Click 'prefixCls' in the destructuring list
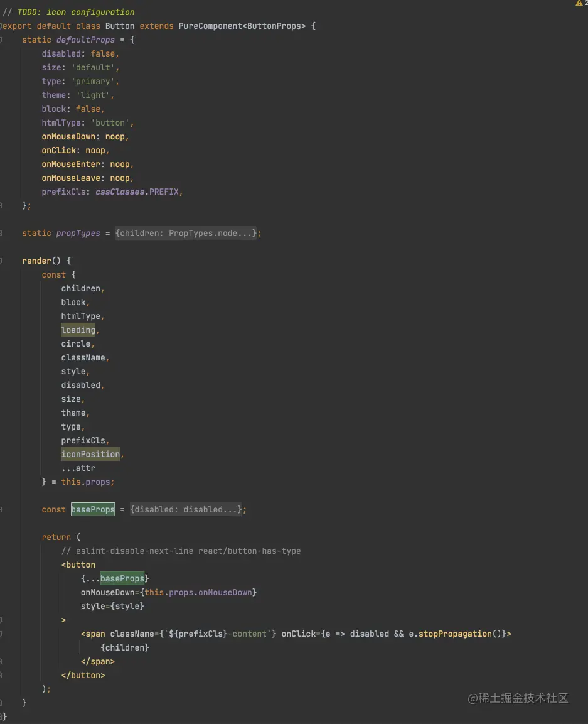 [x=83, y=441]
